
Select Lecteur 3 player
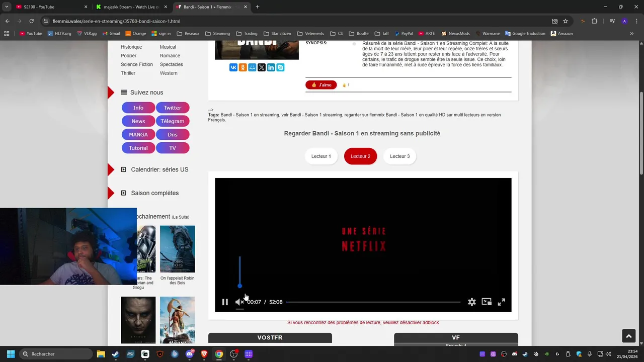pyautogui.click(x=399, y=156)
